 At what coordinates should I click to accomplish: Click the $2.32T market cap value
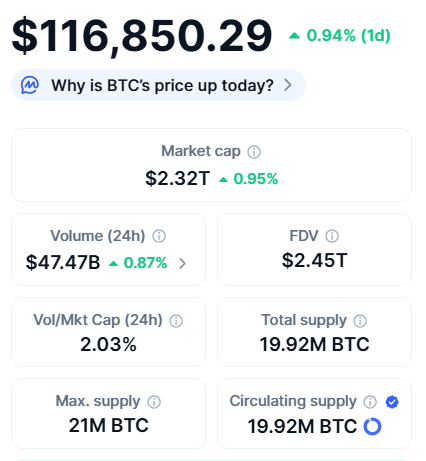[x=177, y=178]
